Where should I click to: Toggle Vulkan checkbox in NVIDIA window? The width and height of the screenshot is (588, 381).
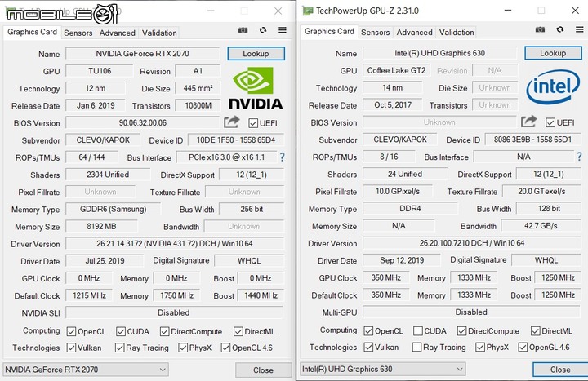[71, 348]
